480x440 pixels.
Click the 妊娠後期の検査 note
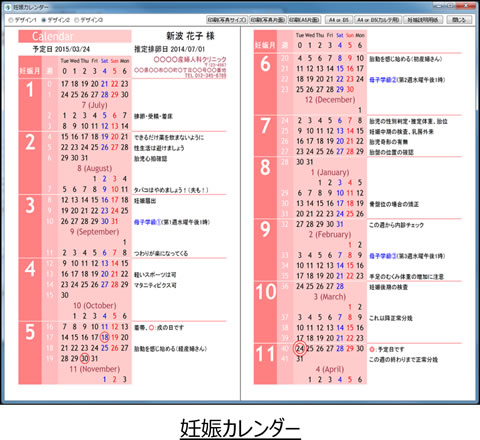pos(388,287)
